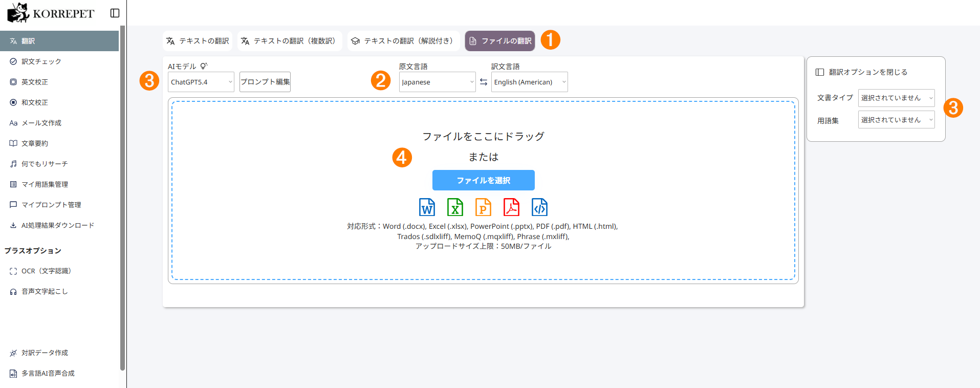Viewport: 980px width, 388px height.
Task: Toggle the sidebar collapse icon
Action: (x=115, y=13)
